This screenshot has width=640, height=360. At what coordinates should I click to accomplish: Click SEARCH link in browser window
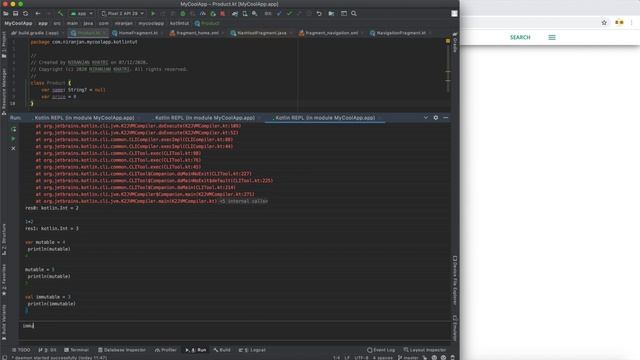(x=520, y=37)
